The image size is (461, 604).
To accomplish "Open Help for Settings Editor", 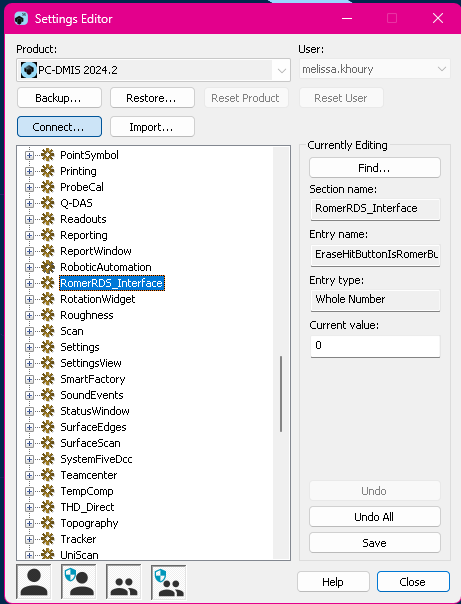I will (333, 582).
